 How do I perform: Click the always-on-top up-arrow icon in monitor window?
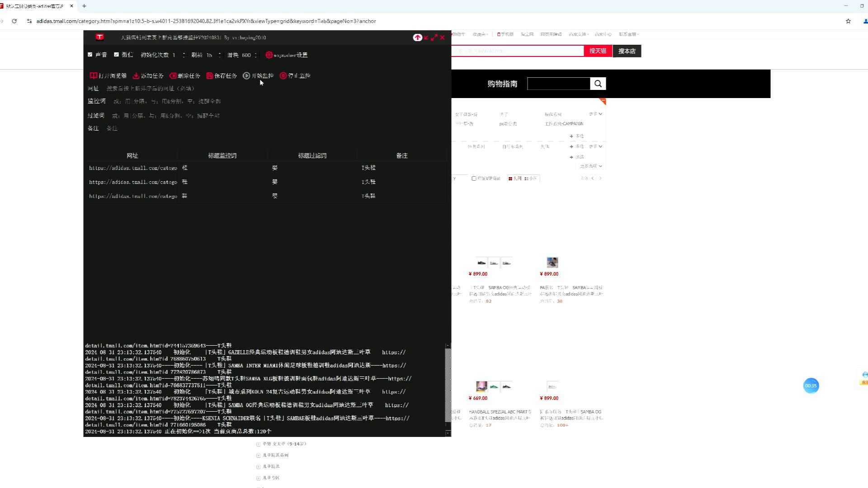coord(417,38)
